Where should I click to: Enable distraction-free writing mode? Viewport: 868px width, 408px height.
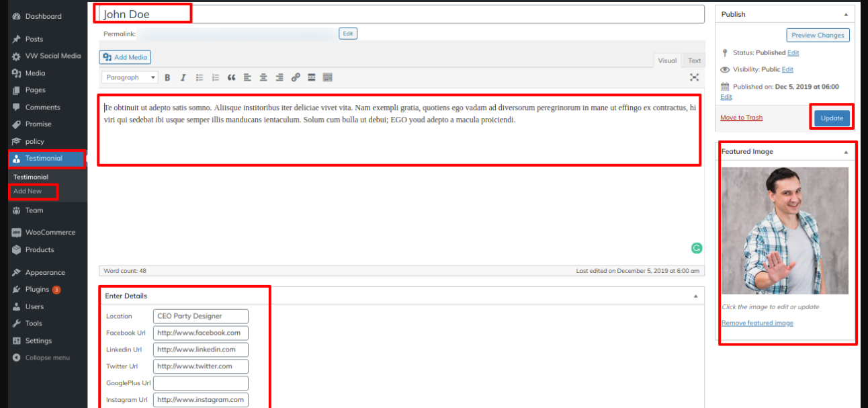[x=695, y=78]
